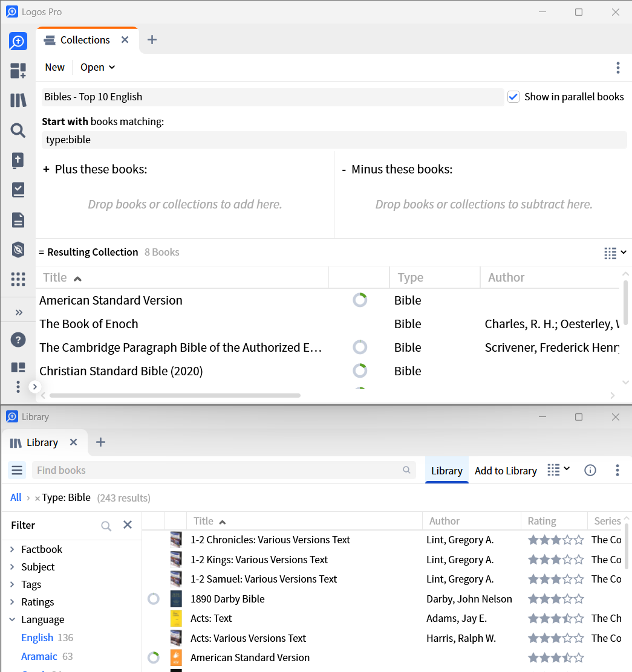Toggle the Show in parallel books checkbox

tap(513, 96)
